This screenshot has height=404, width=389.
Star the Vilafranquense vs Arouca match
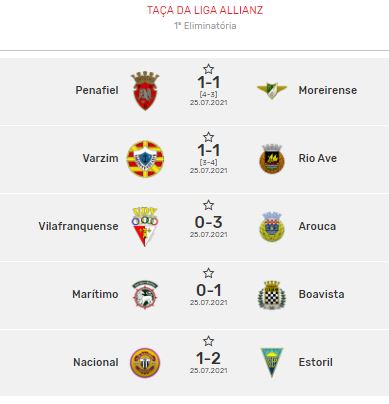(208, 205)
